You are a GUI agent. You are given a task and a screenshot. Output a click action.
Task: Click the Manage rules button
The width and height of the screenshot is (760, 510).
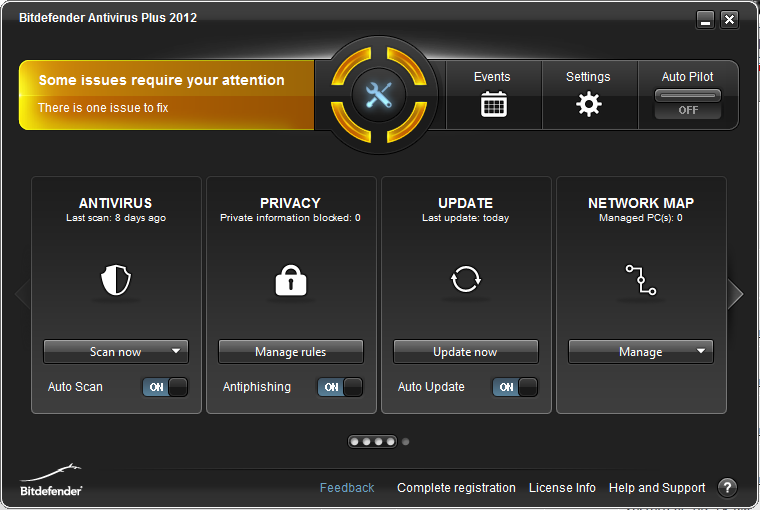click(291, 351)
